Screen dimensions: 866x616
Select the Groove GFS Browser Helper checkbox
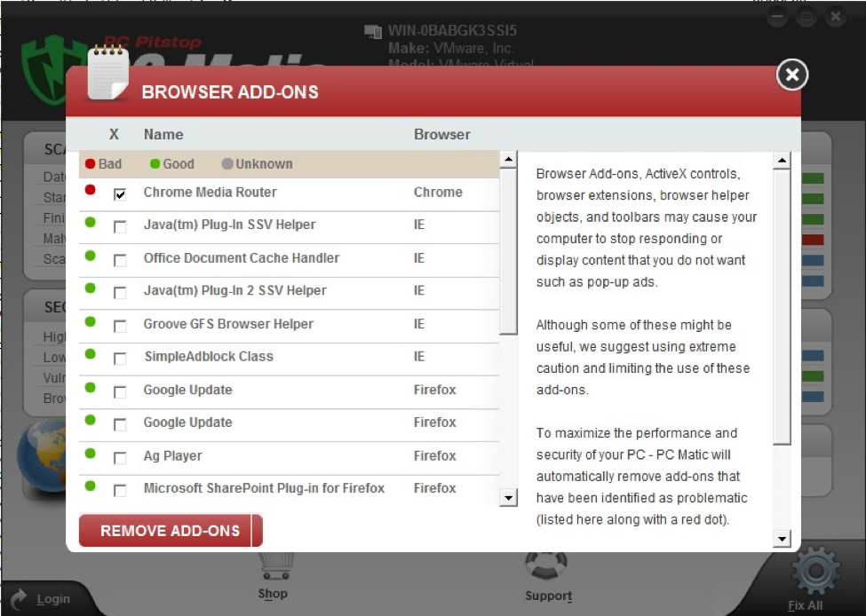(120, 326)
